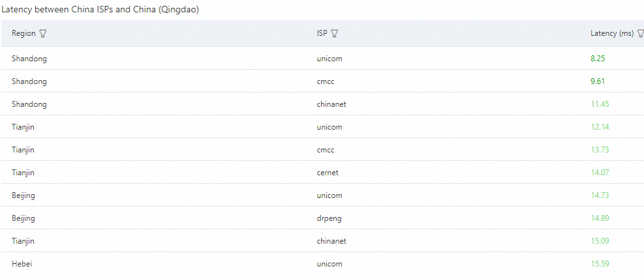Click the 8.25 latency value
This screenshot has height=273, width=644.
(x=598, y=59)
